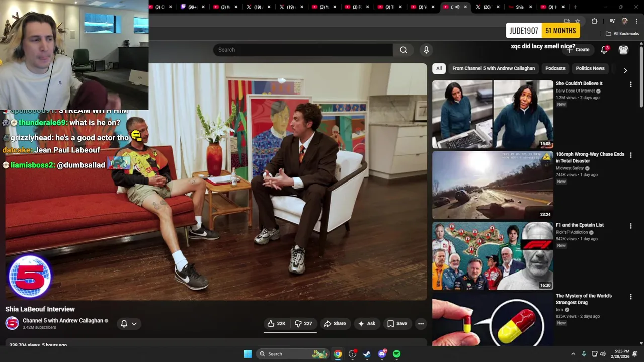The image size is (644, 362).
Task: Mute the audio-playing YouTube tab
Action: (457, 7)
